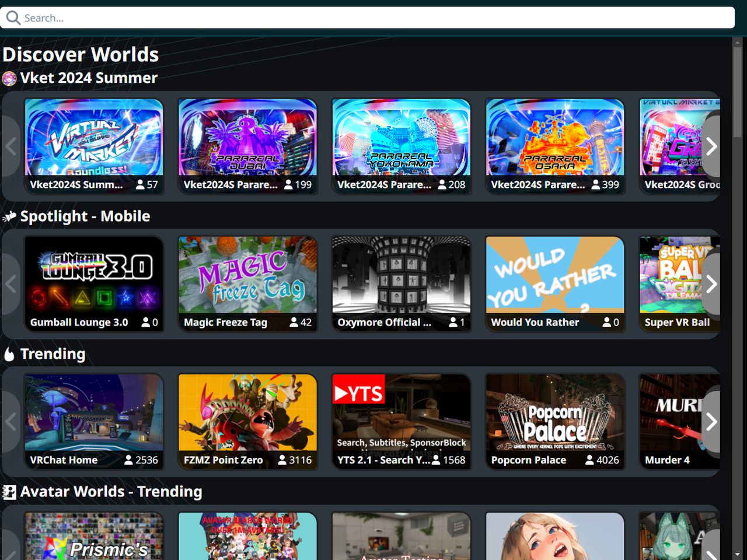Image resolution: width=747 pixels, height=560 pixels.
Task: Open Avatar Search World card
Action: 247,535
